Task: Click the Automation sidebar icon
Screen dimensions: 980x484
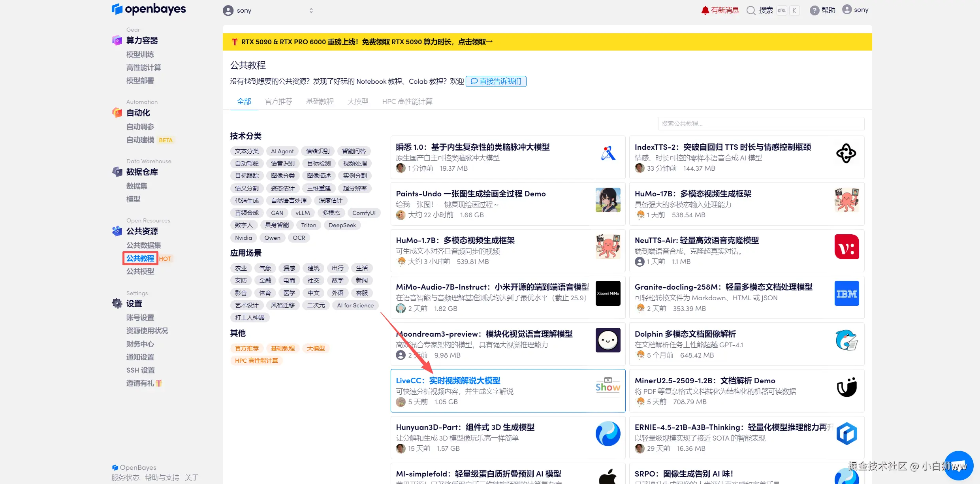Action: pyautogui.click(x=117, y=113)
